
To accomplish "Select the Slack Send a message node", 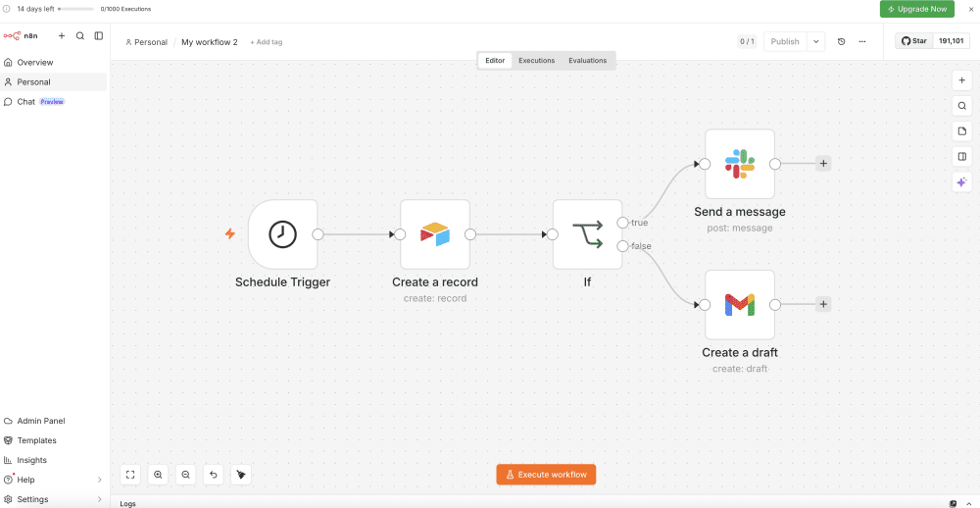I will coord(740,164).
